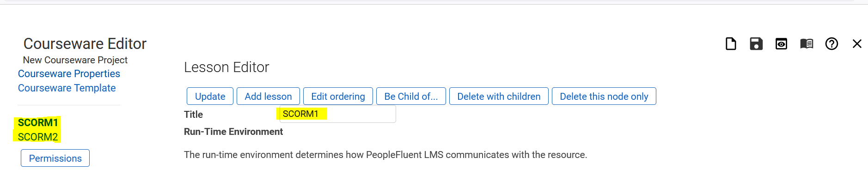
Task: Click the Update button
Action: point(210,96)
